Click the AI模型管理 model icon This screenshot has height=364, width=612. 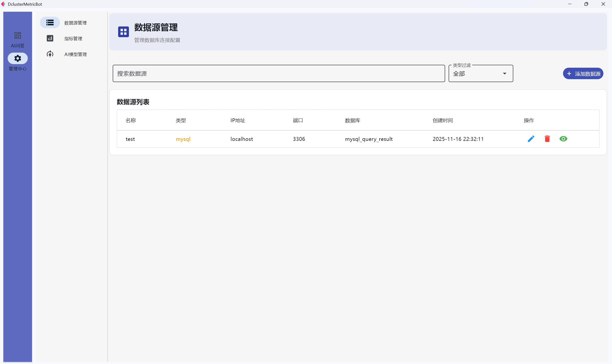point(50,54)
